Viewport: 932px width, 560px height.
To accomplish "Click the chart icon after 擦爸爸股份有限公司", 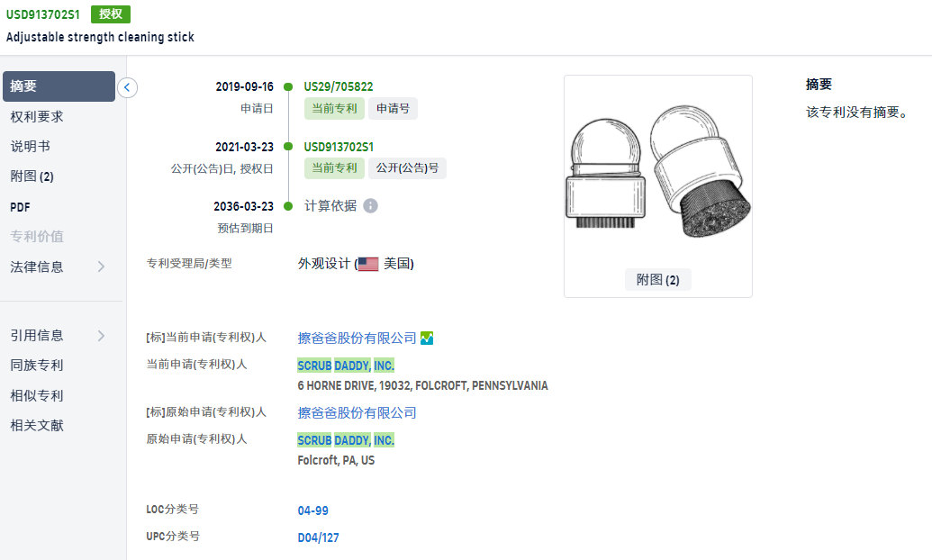I will tap(427, 339).
